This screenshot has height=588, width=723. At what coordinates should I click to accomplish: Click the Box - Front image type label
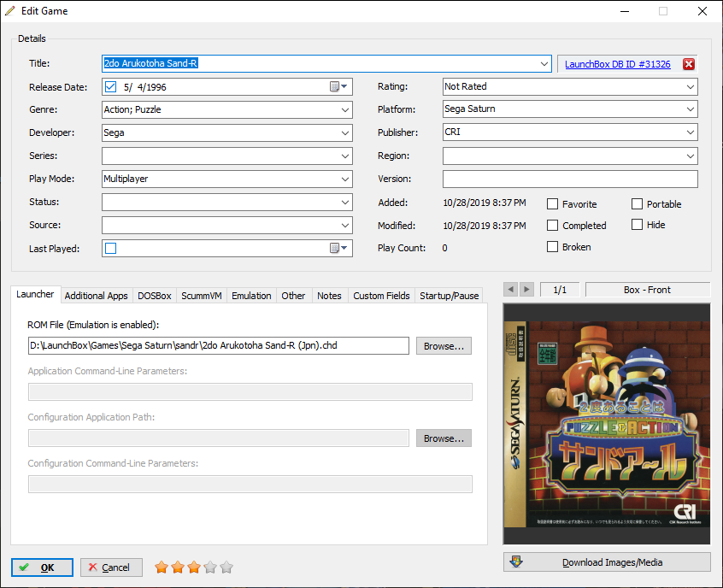[x=648, y=290]
